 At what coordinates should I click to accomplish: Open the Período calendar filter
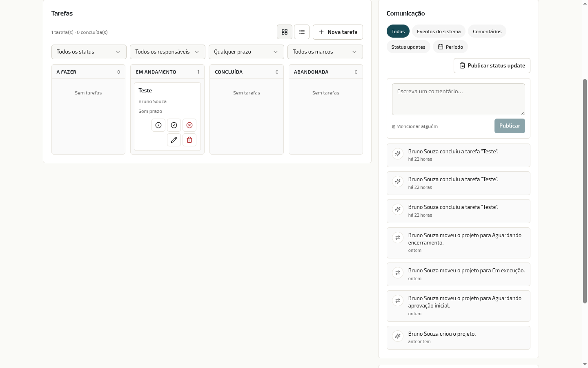click(x=450, y=47)
